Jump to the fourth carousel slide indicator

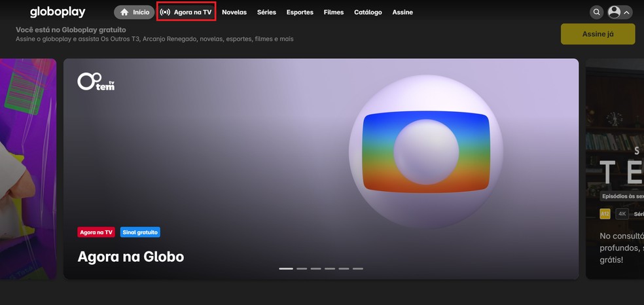(x=330, y=268)
